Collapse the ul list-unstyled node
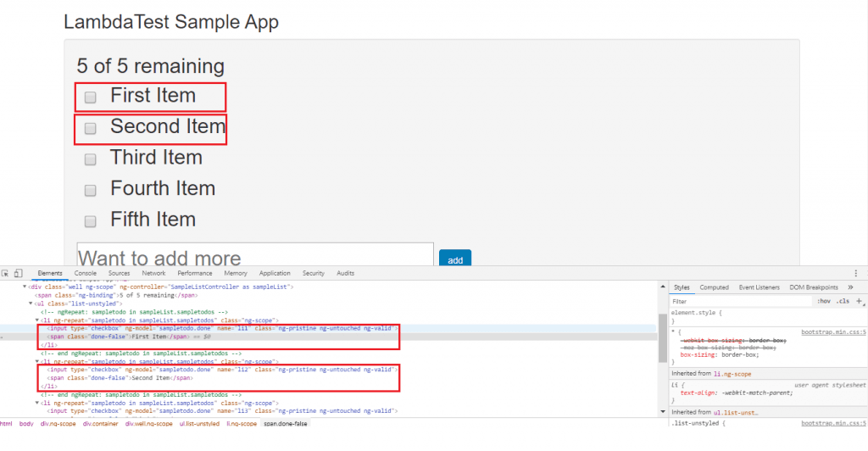Image resolution: width=868 pixels, height=451 pixels. (x=31, y=303)
